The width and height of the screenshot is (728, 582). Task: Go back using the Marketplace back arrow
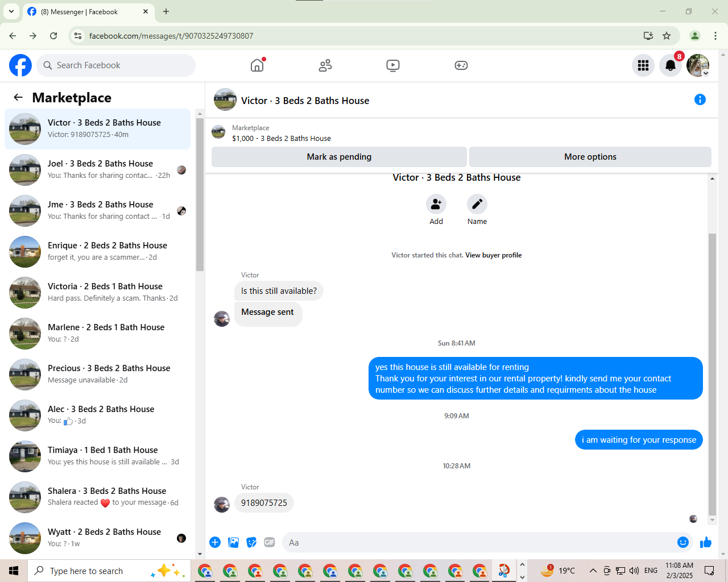[x=18, y=97]
